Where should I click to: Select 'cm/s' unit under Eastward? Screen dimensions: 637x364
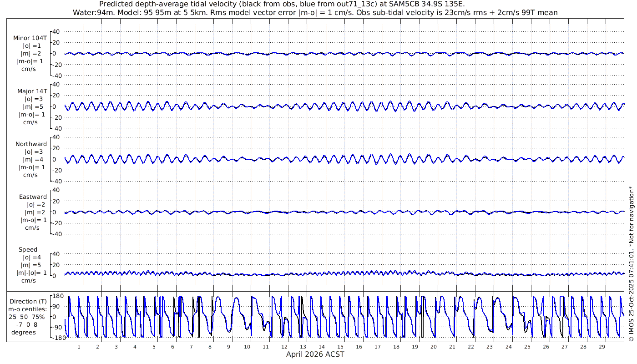point(32,228)
